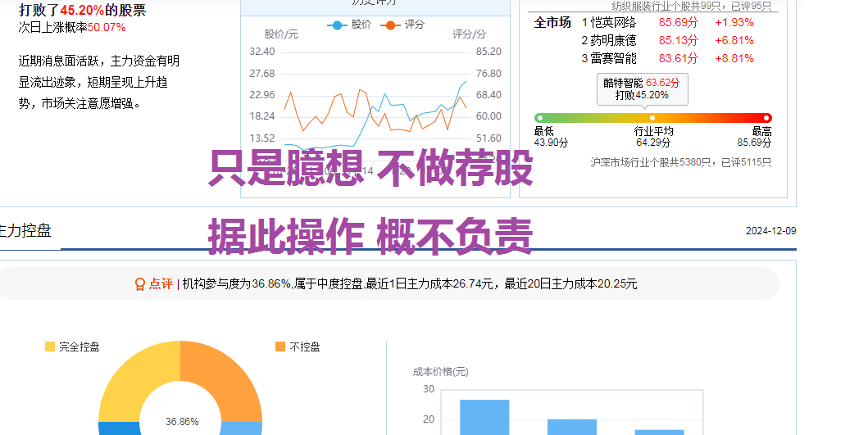Click the 完全控盘 legend item
This screenshot has width=868, height=435.
coord(72,347)
